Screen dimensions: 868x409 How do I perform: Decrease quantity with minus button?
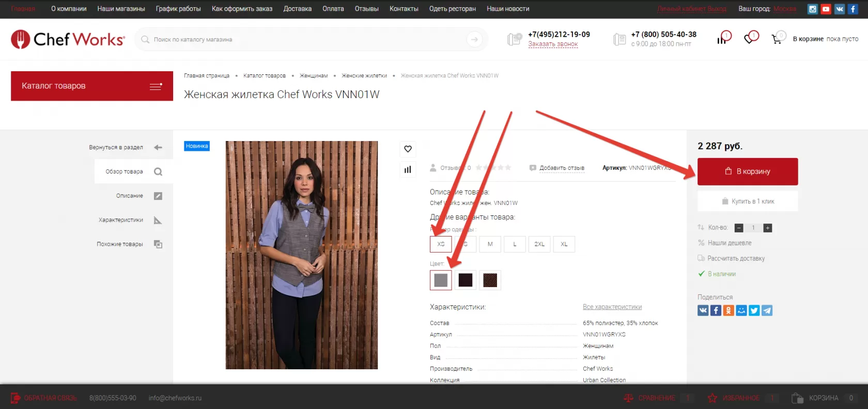pos(739,228)
